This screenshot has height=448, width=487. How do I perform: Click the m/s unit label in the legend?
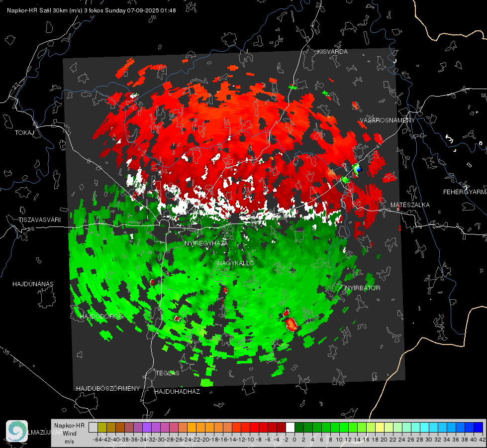coord(69,442)
